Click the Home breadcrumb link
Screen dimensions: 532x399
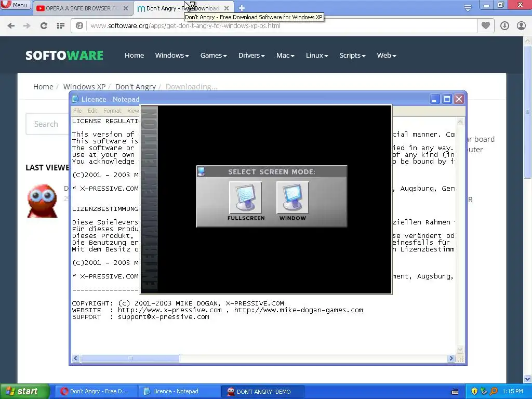(43, 87)
